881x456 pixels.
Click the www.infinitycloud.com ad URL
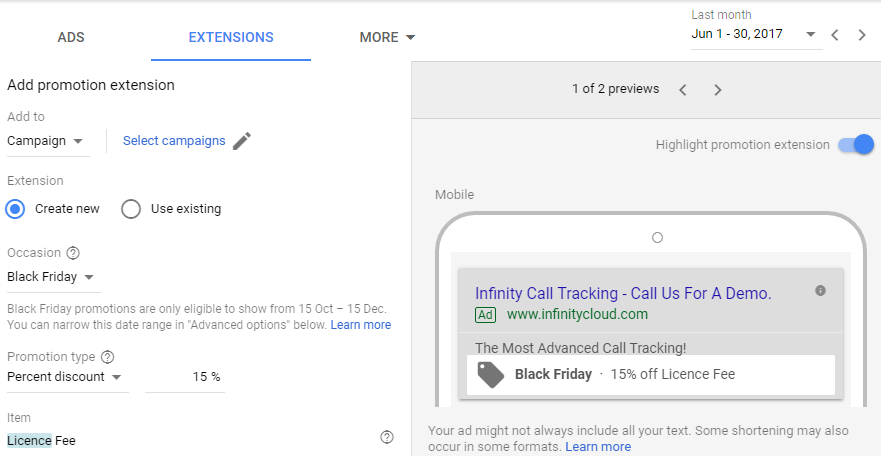[x=578, y=314]
